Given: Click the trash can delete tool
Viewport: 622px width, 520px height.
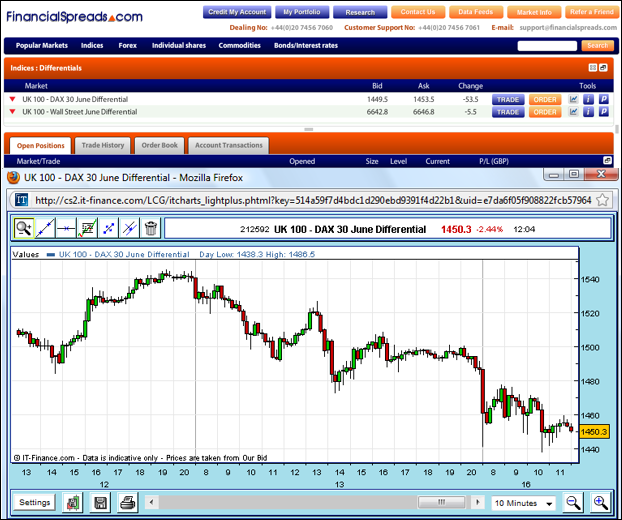Looking at the screenshot, I should (150, 228).
